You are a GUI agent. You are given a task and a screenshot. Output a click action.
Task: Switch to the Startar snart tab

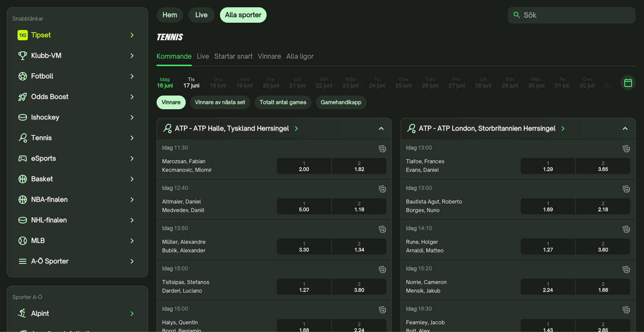click(233, 56)
